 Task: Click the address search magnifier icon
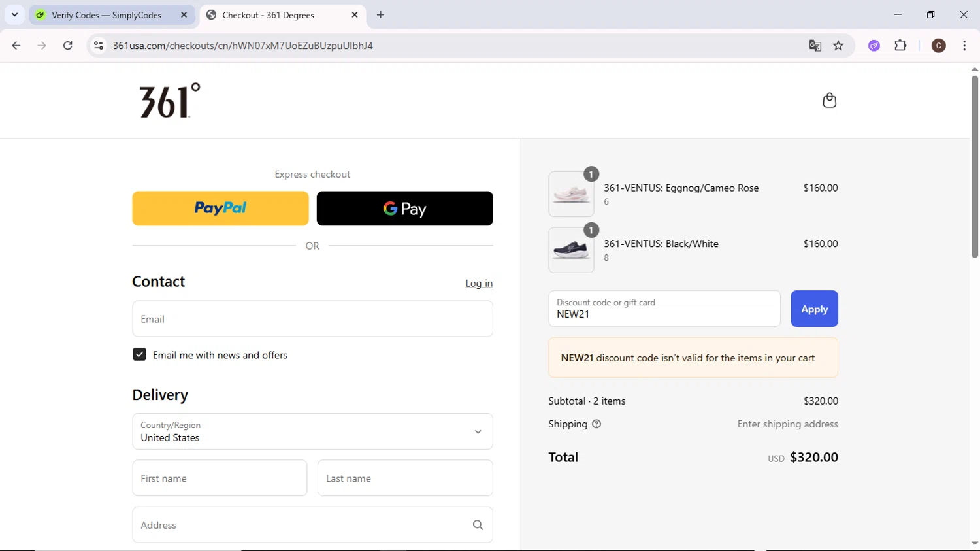pyautogui.click(x=478, y=525)
